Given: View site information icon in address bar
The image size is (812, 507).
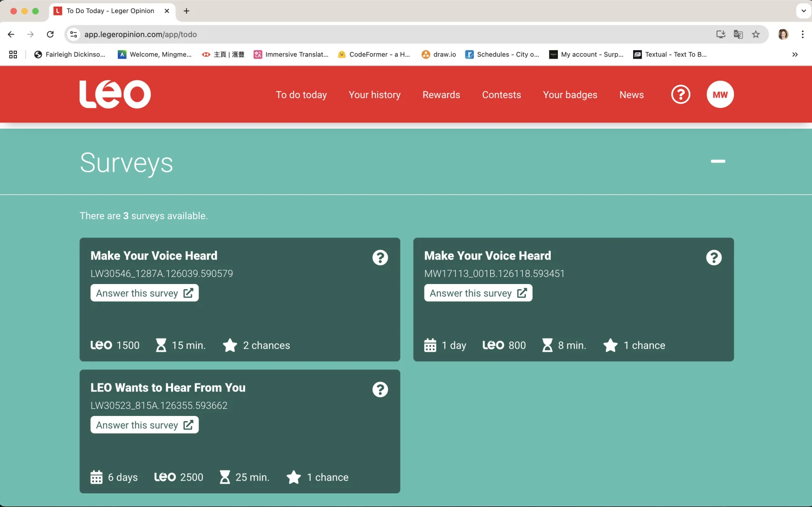Looking at the screenshot, I should [74, 34].
